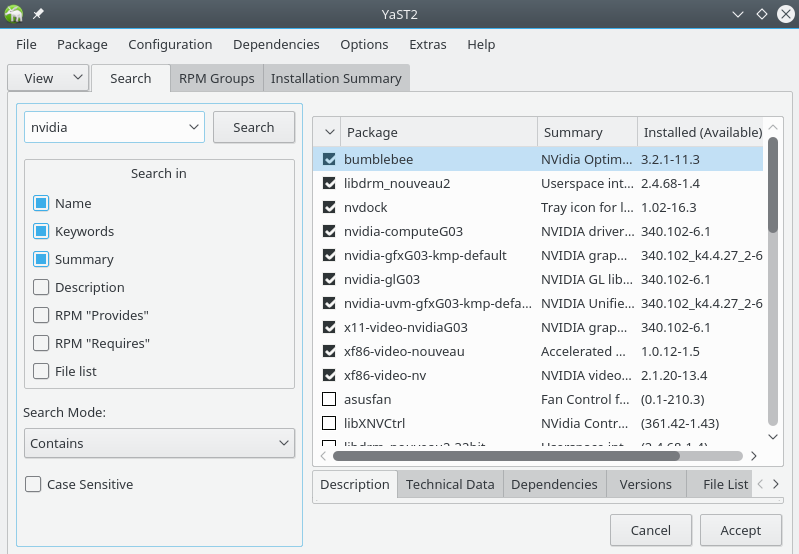Open the Options menu
Screen dimensions: 799x554
(x=364, y=44)
